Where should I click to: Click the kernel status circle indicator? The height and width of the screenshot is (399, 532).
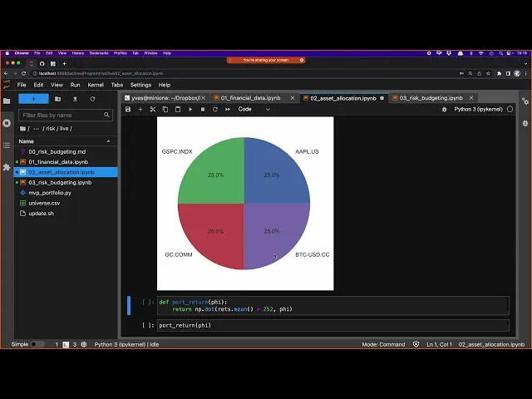click(x=510, y=109)
